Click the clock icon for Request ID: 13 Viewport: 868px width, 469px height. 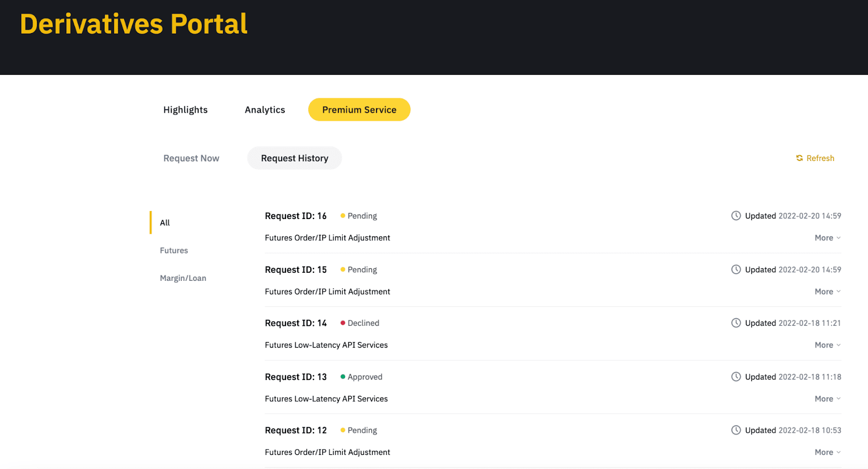click(736, 377)
